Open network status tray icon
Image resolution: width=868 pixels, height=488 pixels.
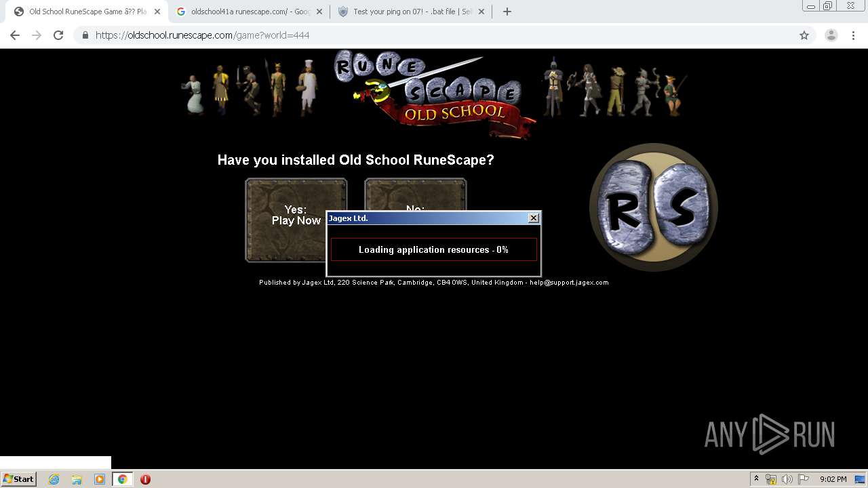point(771,479)
